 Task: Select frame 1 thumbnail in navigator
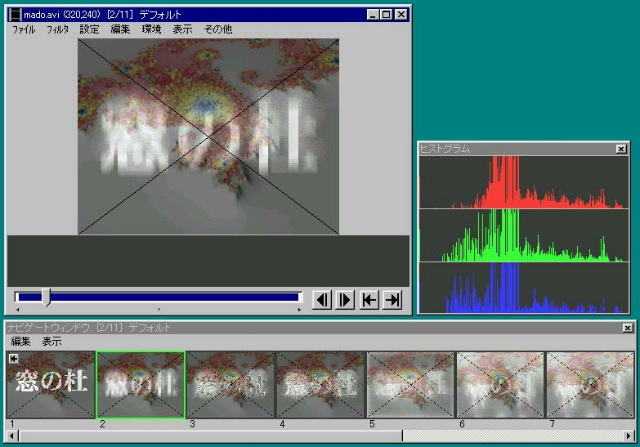[x=51, y=385]
